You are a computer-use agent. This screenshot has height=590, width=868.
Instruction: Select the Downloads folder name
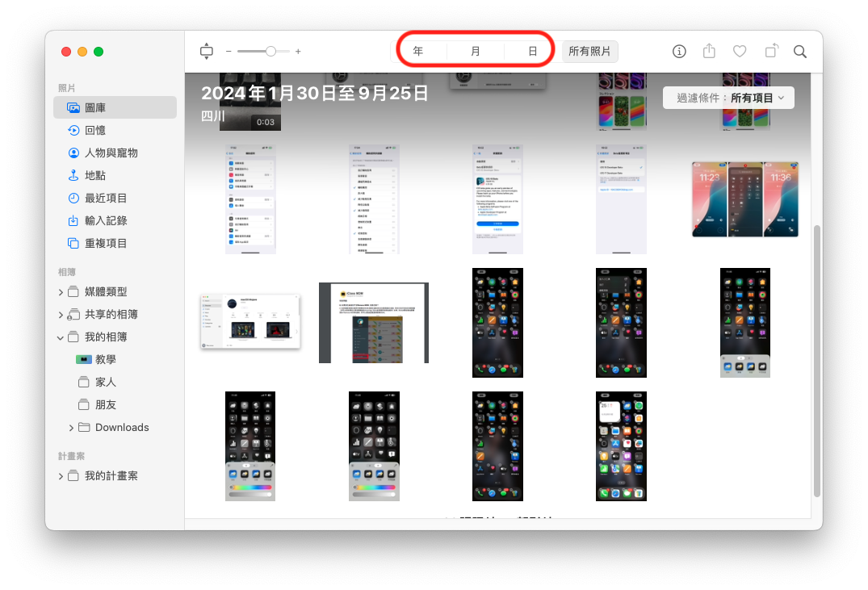[123, 427]
